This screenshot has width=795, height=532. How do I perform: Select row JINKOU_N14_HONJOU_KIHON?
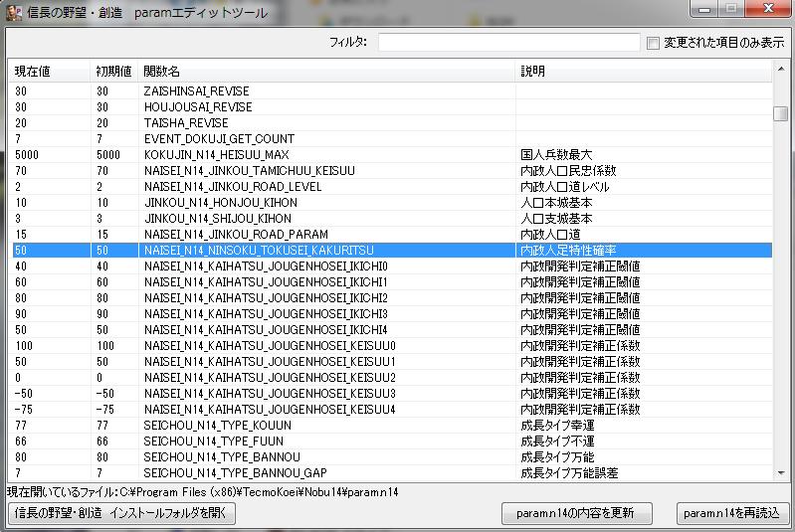(x=392, y=203)
